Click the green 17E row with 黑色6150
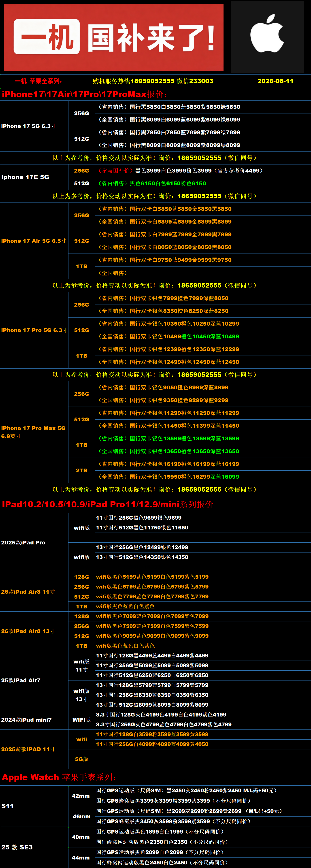The image size is (311, 868). click(x=203, y=184)
